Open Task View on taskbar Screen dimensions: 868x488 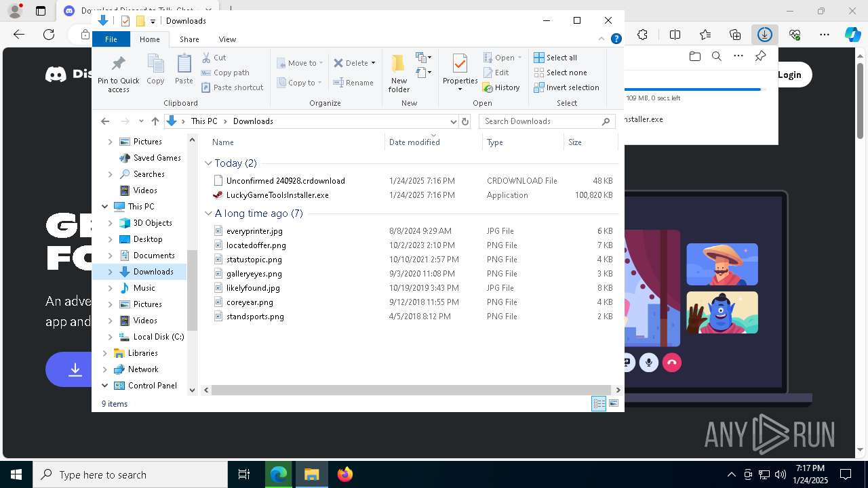244,474
